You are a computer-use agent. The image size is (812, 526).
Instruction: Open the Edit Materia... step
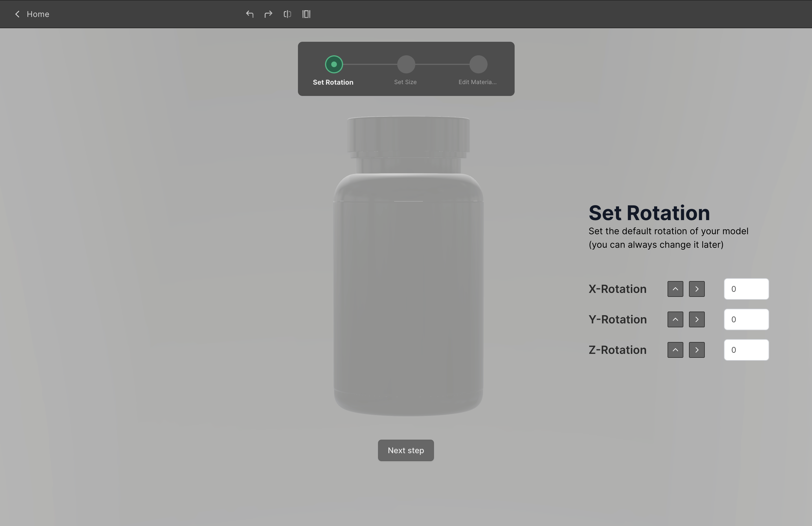478,64
